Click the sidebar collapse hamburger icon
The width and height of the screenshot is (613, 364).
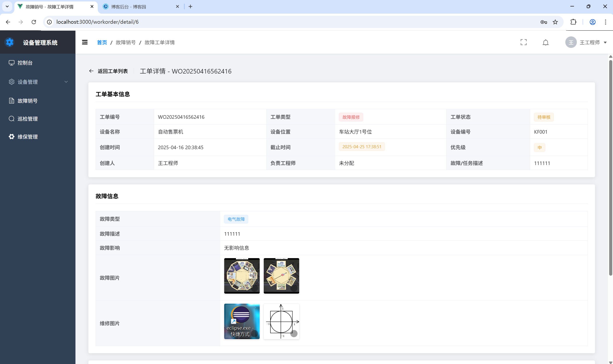point(85,42)
